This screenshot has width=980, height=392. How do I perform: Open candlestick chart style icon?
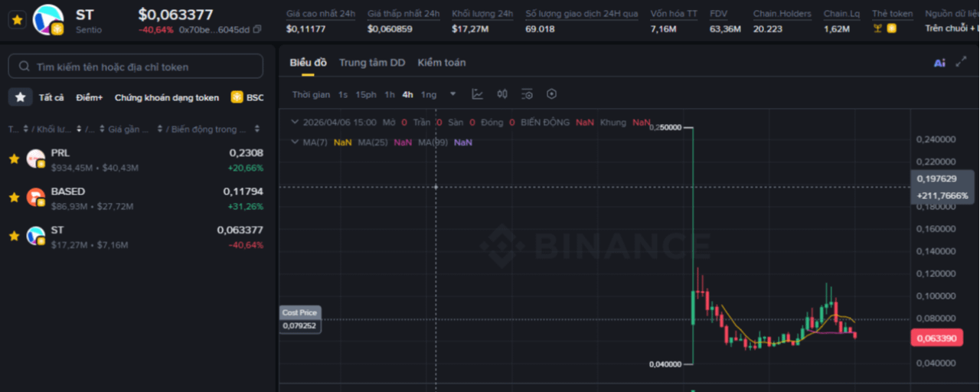coord(502,94)
